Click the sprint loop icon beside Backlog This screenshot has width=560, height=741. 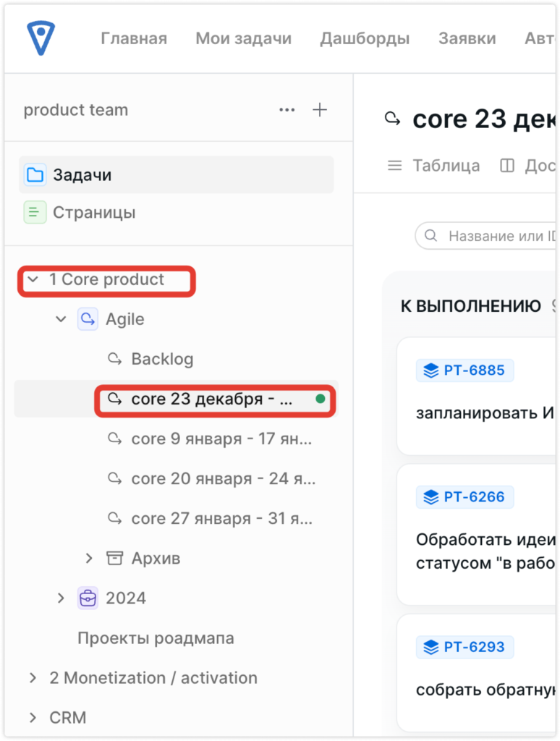click(114, 358)
